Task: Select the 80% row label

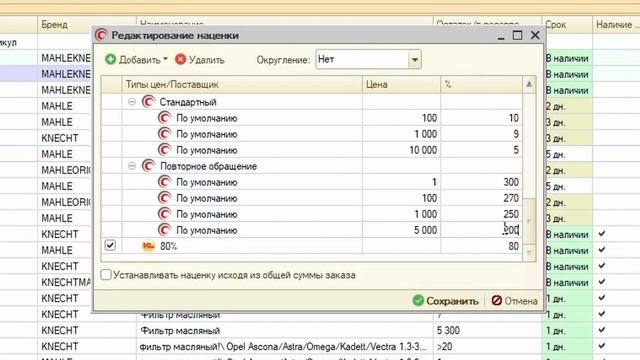Action: click(169, 247)
